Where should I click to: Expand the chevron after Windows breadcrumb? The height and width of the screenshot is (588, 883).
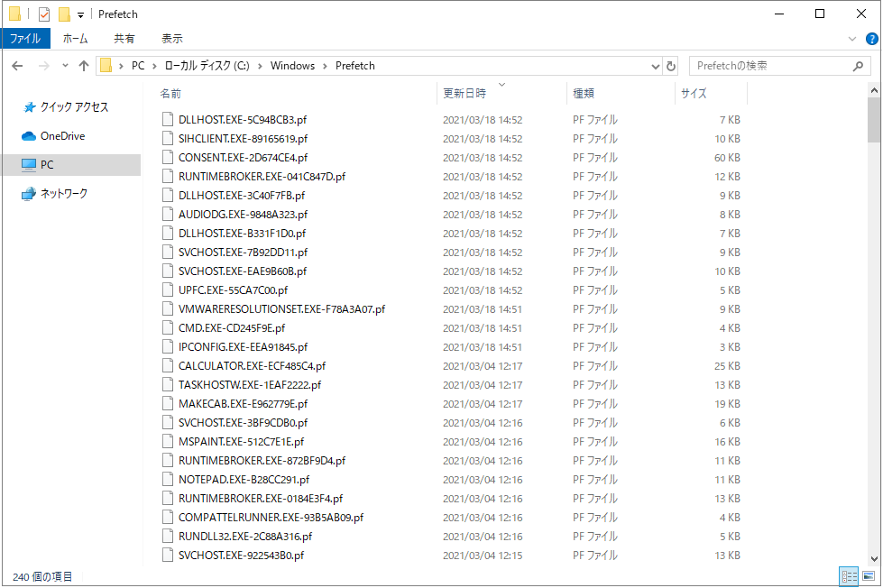point(325,67)
